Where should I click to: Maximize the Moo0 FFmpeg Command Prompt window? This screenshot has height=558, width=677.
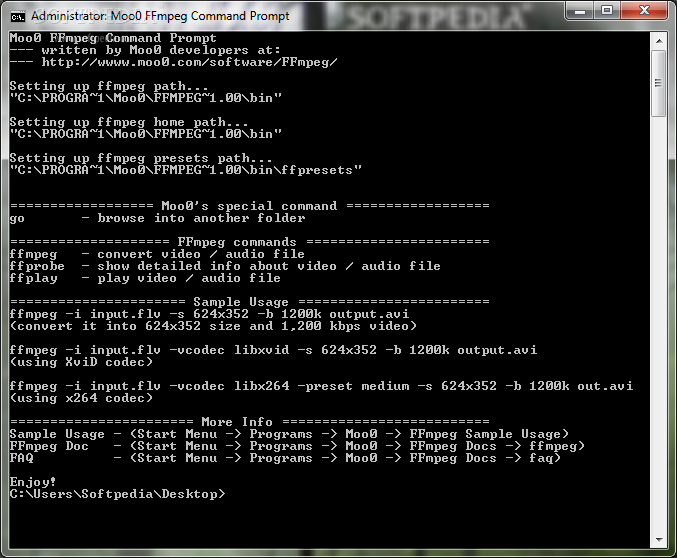click(607, 10)
